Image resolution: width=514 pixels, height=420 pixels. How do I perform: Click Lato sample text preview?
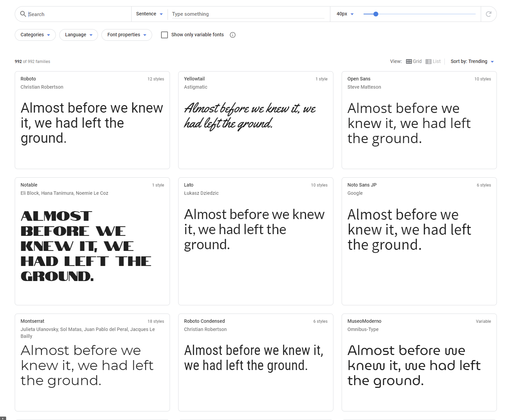tap(254, 230)
